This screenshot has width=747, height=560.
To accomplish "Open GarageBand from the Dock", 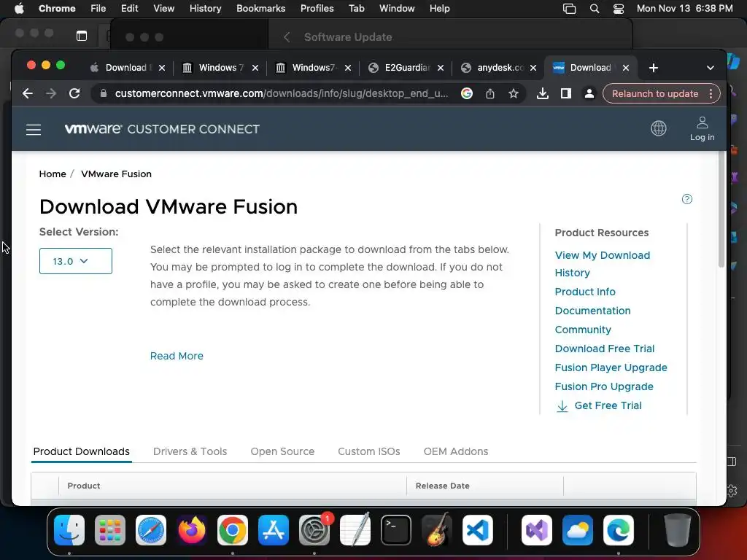I will click(x=437, y=530).
